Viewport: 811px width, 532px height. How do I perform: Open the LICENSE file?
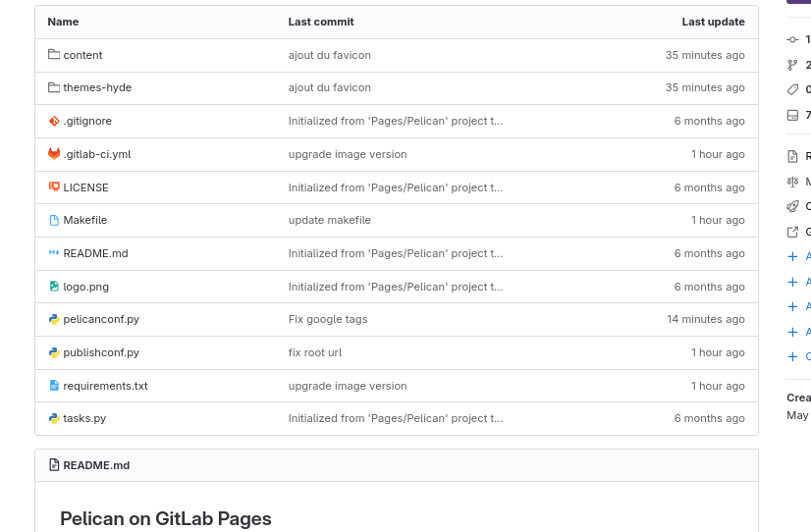pos(85,187)
